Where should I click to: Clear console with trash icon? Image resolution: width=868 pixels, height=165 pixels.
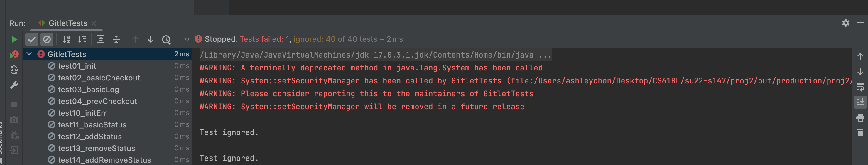click(860, 133)
